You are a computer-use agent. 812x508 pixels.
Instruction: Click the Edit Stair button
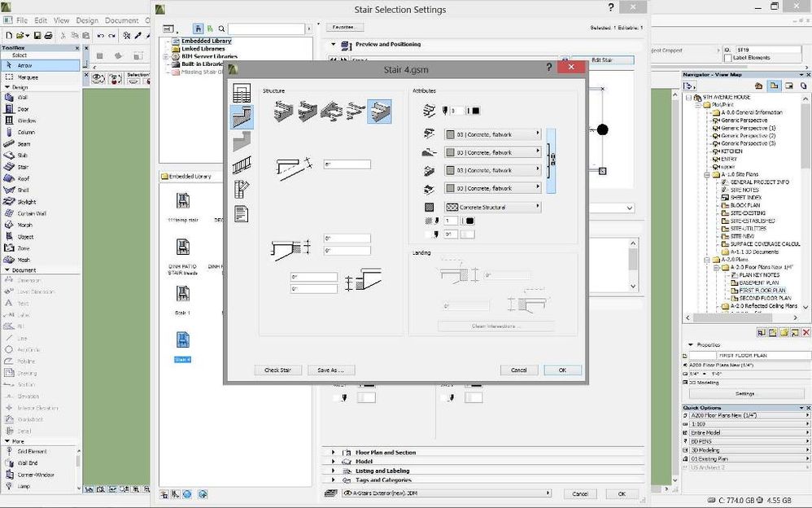click(x=602, y=60)
